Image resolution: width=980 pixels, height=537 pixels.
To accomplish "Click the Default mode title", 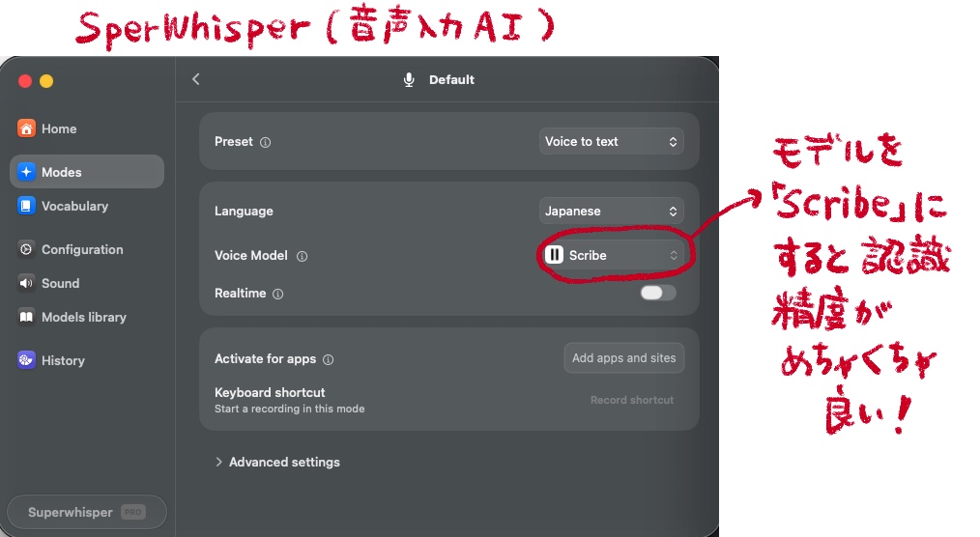I will pyautogui.click(x=451, y=80).
